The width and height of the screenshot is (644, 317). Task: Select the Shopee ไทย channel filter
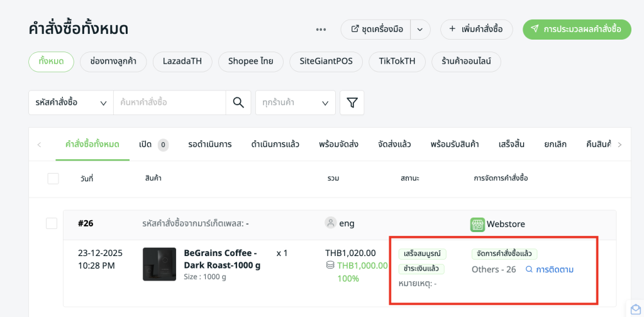(x=250, y=62)
